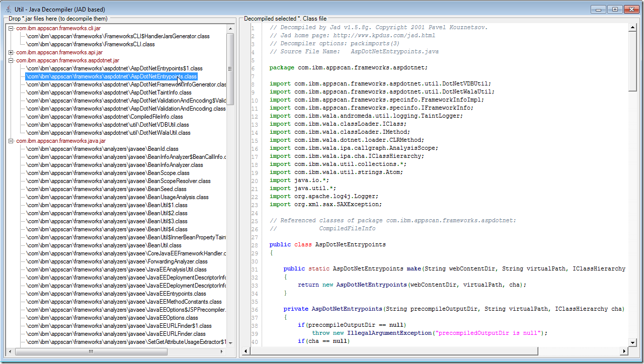Screen dimensions: 644x364
Task: Click the import org.xml.sax.SAXException line
Action: (x=326, y=204)
